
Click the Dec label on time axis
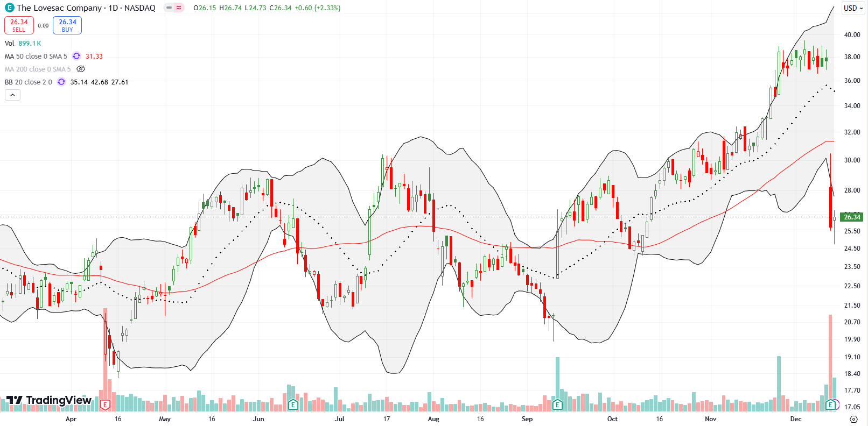pyautogui.click(x=796, y=419)
